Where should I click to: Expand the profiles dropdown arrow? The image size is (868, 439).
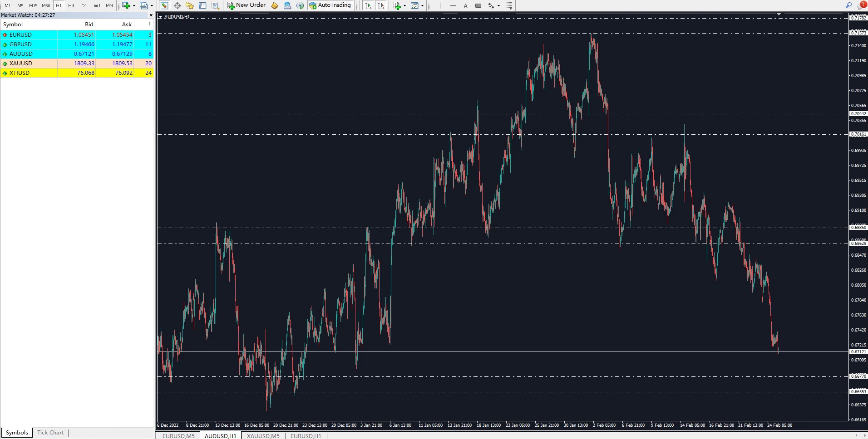[152, 5]
